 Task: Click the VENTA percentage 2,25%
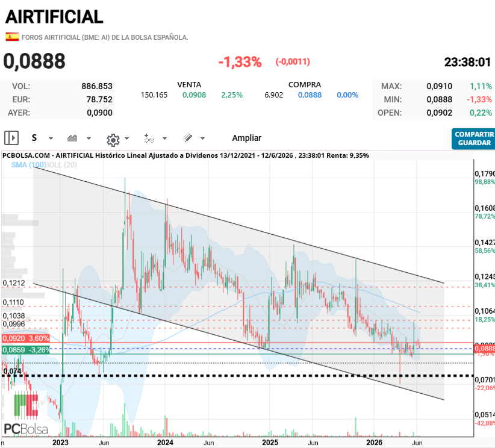click(232, 95)
